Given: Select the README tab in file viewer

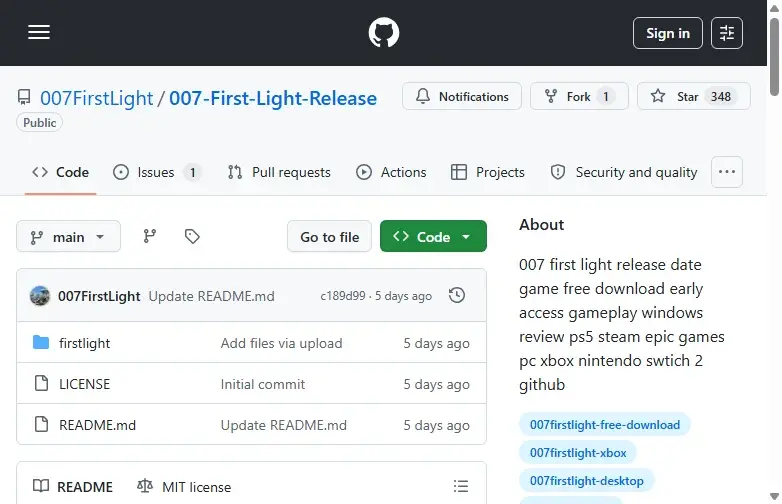Looking at the screenshot, I should 73,487.
